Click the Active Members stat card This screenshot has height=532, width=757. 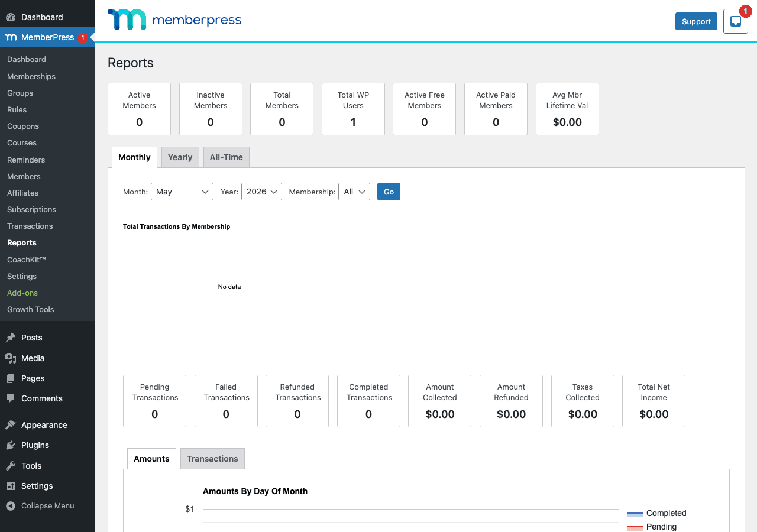coord(139,109)
